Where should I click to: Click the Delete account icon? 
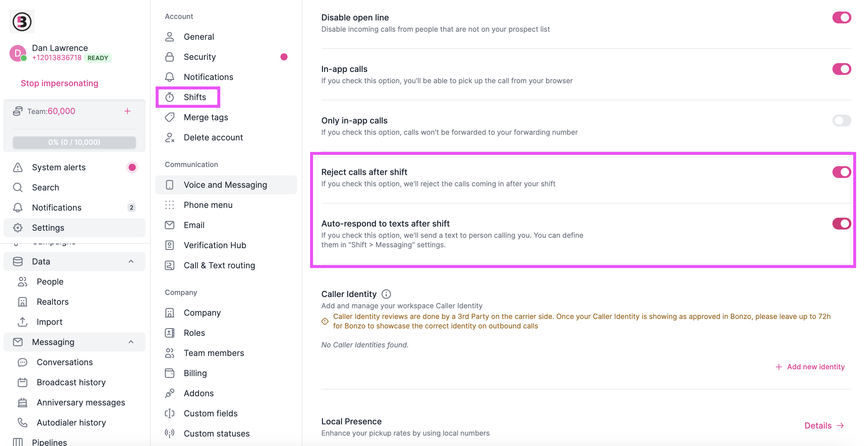pyautogui.click(x=170, y=137)
